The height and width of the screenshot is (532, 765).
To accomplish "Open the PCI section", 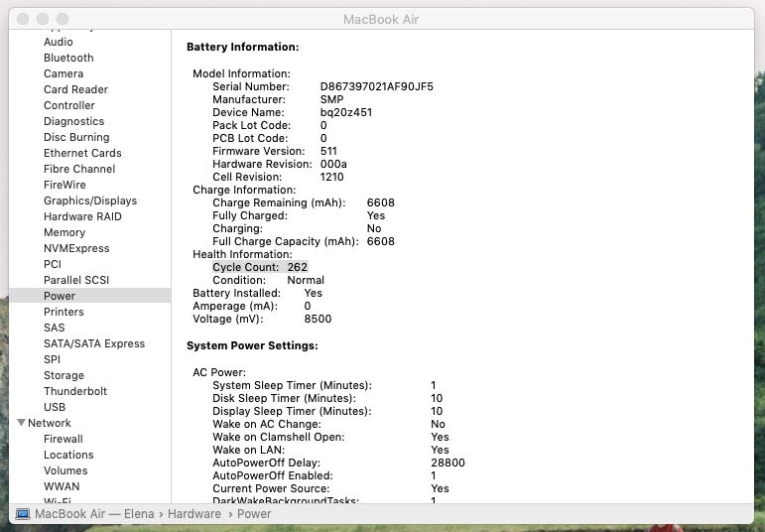I will 53,264.
